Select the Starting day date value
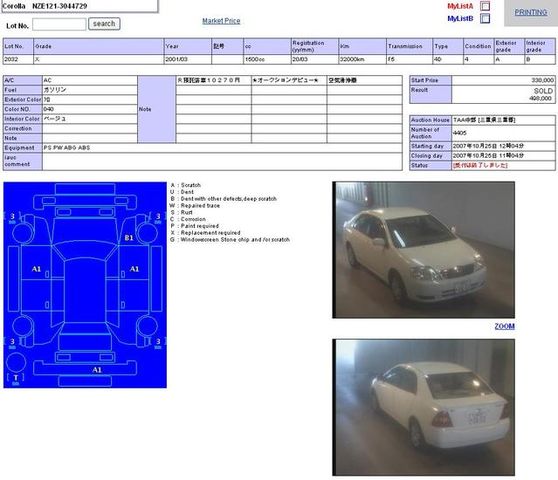Viewport: 558px width, 480px height. click(488, 146)
